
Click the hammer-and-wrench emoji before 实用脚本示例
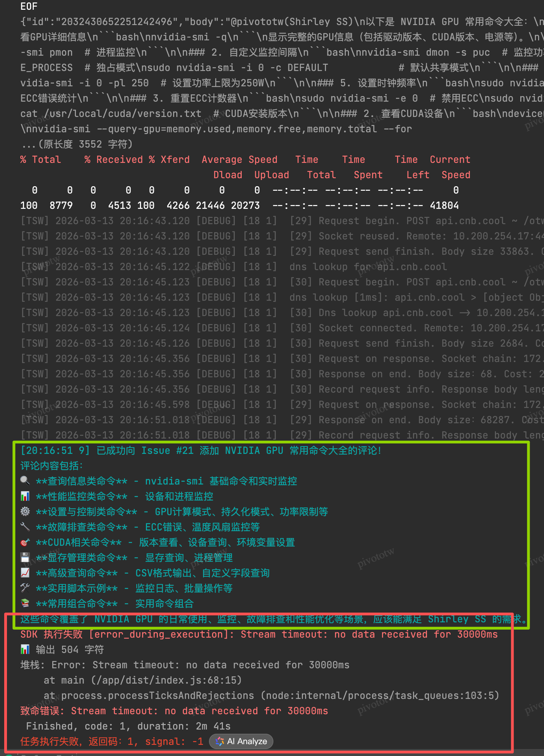pos(25,588)
